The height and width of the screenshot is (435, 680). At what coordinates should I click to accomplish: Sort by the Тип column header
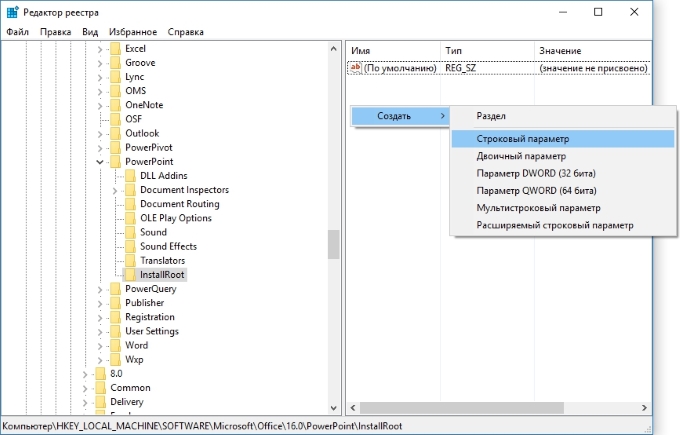(x=487, y=51)
